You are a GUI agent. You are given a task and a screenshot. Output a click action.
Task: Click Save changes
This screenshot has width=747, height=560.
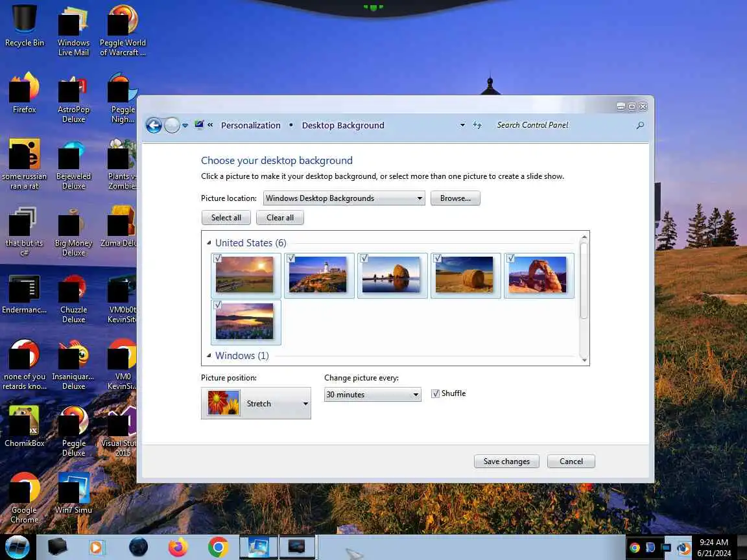(x=506, y=461)
